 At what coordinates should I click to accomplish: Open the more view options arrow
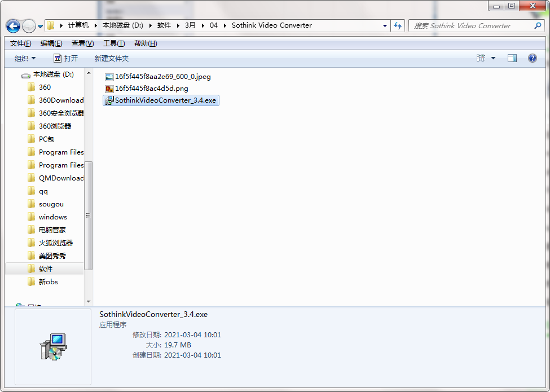pos(493,58)
